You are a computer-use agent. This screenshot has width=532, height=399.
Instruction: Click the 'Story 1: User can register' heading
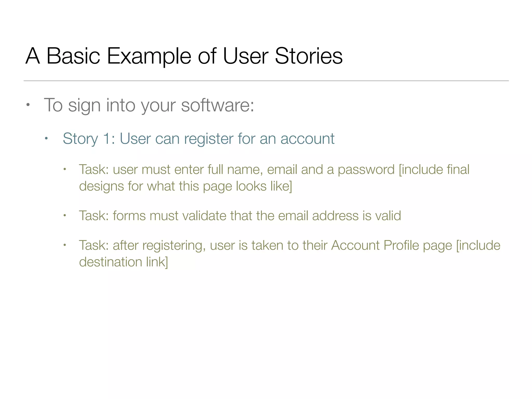[x=199, y=139]
